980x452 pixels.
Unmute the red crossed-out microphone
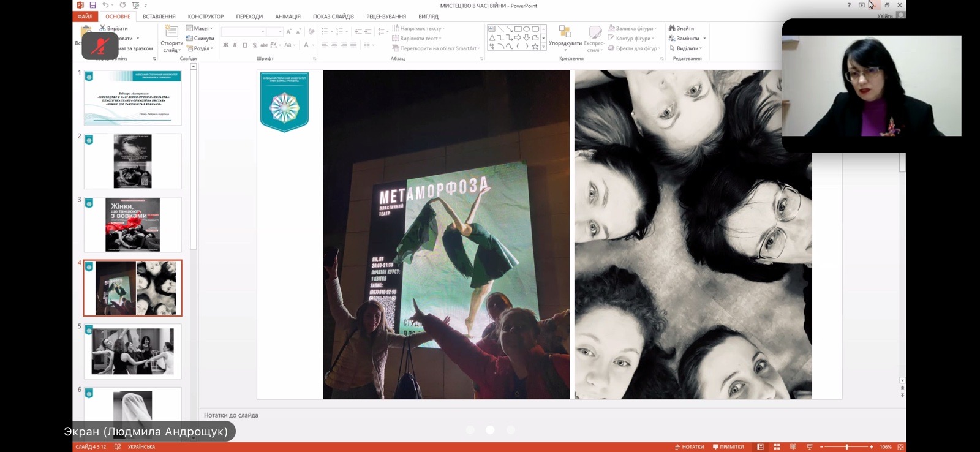click(100, 46)
